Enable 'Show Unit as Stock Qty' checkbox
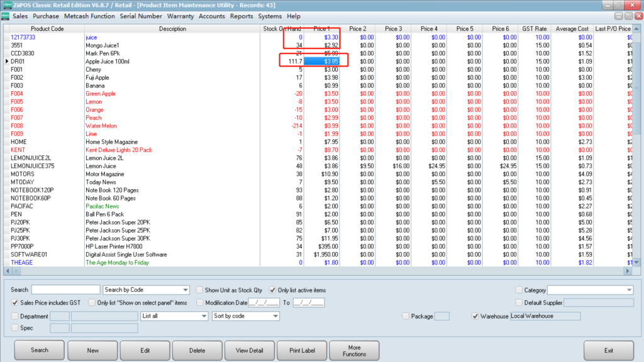Image resolution: width=644 pixels, height=362 pixels. tap(199, 290)
